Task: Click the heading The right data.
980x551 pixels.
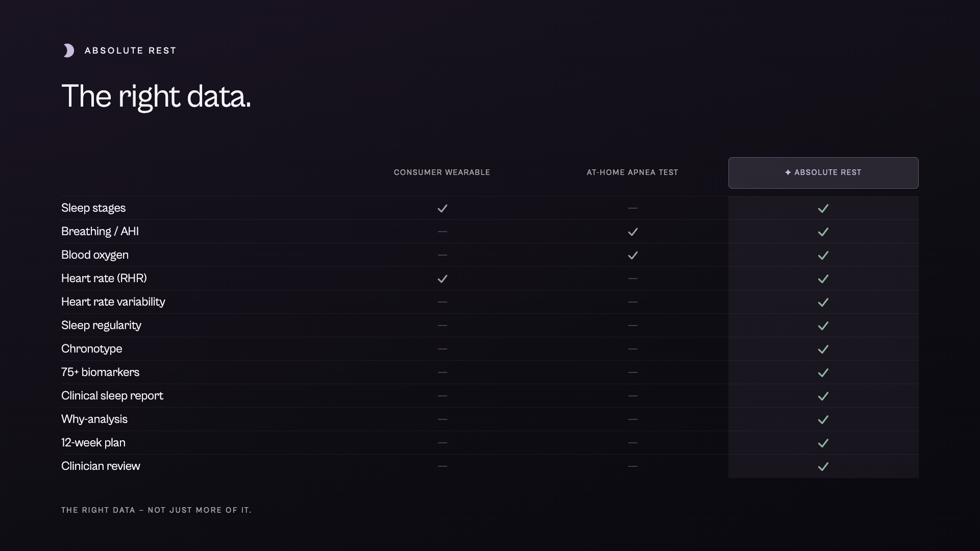Action: coord(156,96)
